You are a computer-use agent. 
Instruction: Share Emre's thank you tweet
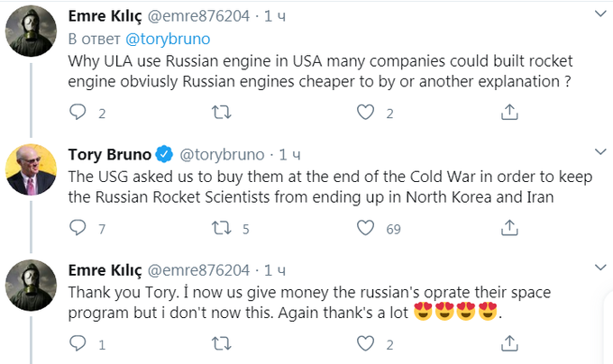[508, 343]
